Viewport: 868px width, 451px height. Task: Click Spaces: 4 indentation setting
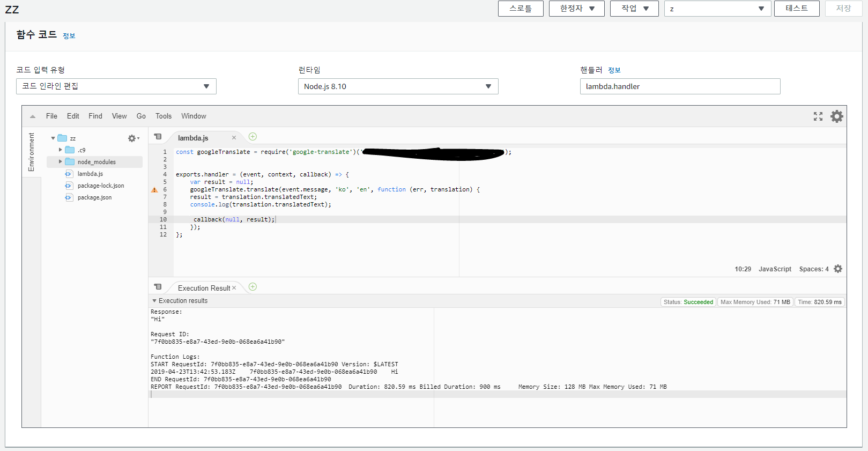(x=814, y=269)
